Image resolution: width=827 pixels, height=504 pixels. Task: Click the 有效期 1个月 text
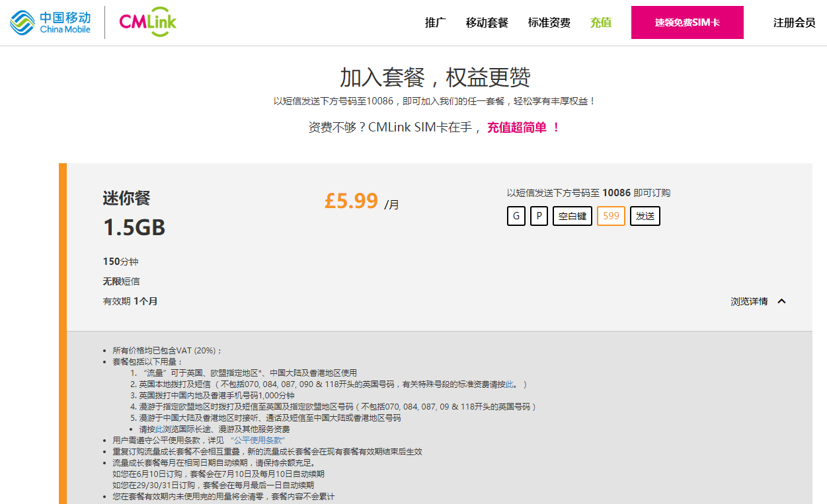[130, 301]
